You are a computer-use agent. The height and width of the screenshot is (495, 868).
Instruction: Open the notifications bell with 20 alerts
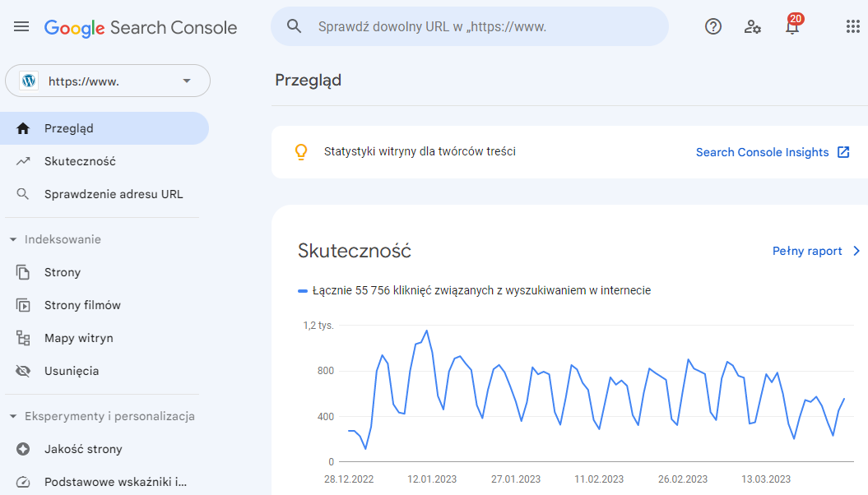click(791, 26)
